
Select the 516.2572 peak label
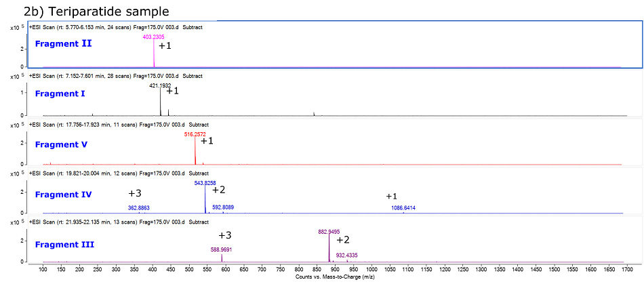click(x=195, y=134)
